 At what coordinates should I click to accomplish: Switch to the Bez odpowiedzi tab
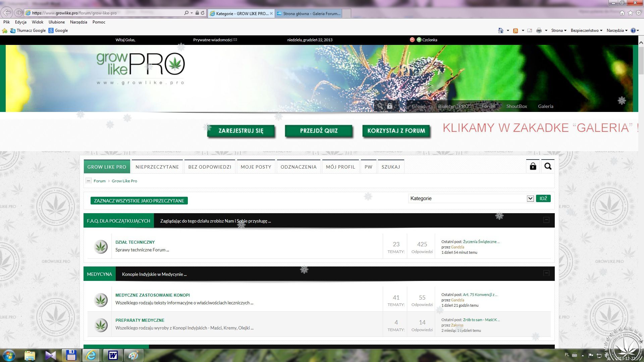(x=210, y=167)
